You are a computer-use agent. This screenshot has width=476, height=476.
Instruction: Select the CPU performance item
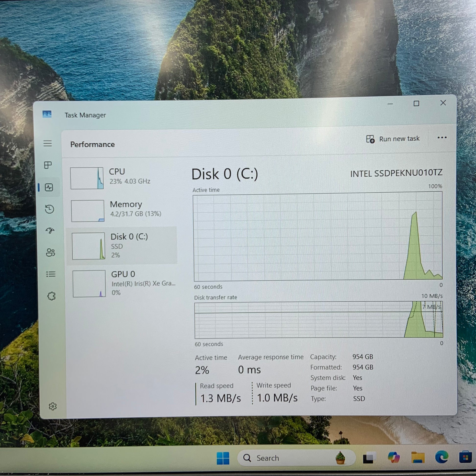[122, 178]
